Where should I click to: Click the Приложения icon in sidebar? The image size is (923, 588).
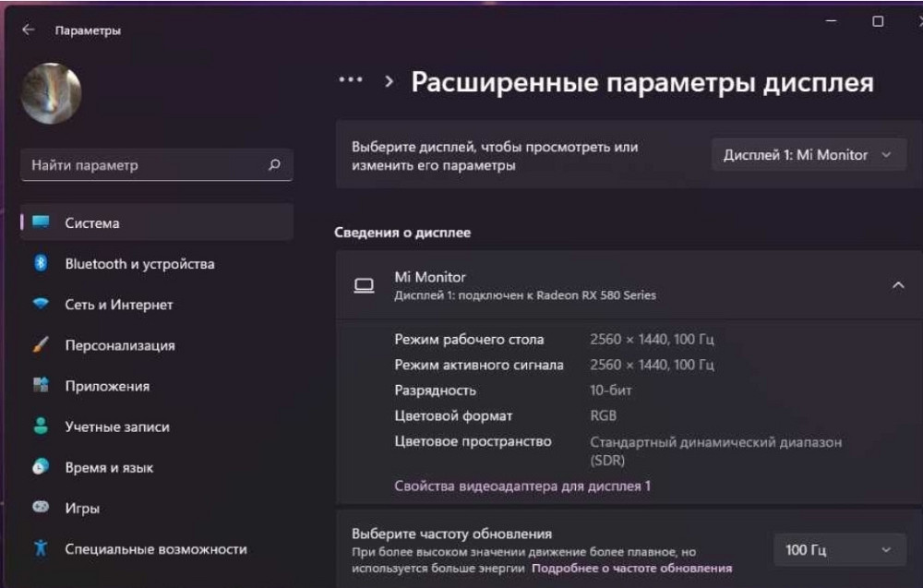click(x=42, y=386)
